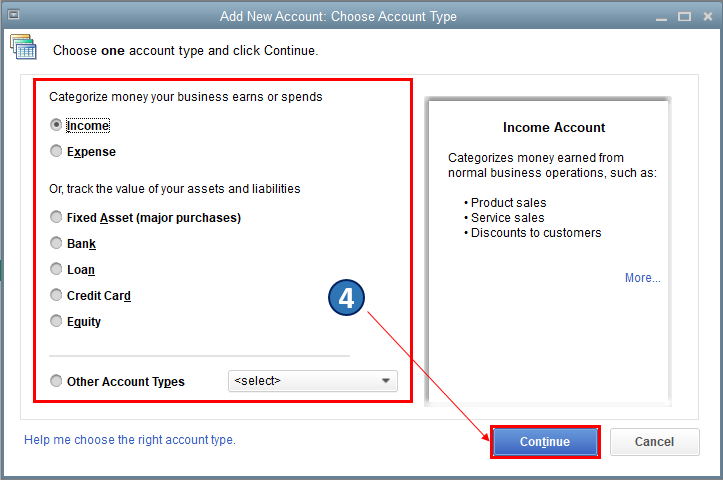Close the Add New Account dialog
This screenshot has height=480, width=723.
[707, 16]
